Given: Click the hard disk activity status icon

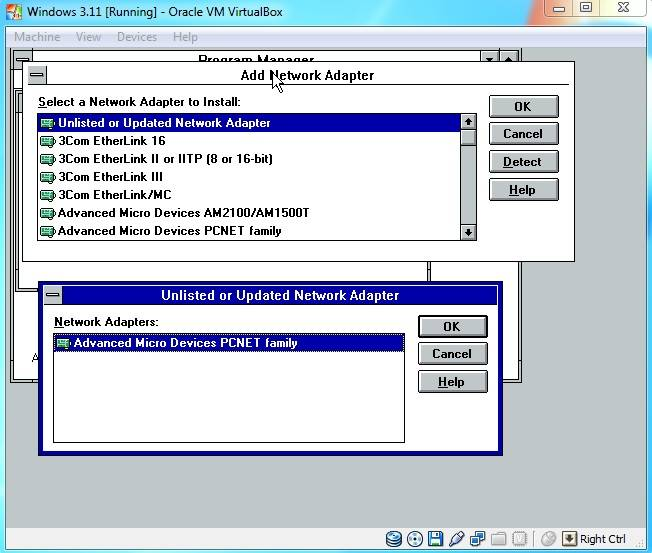Looking at the screenshot, I should [x=394, y=539].
